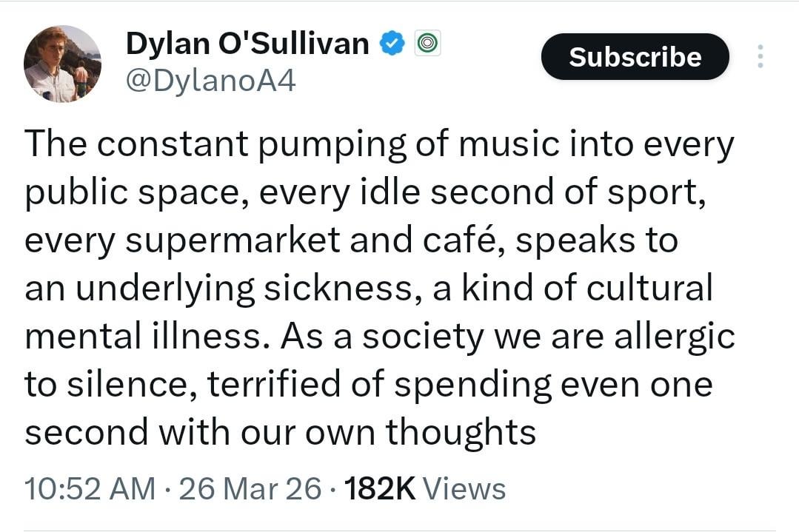Viewport: 799px width, 532px height.
Task: Click the 26 Mar 26 date
Action: coord(251,489)
